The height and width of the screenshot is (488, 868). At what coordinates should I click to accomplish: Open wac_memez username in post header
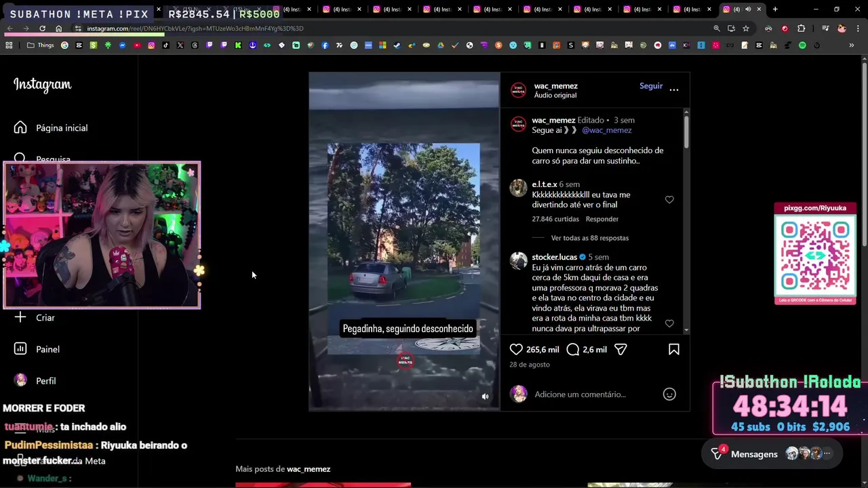(x=555, y=86)
